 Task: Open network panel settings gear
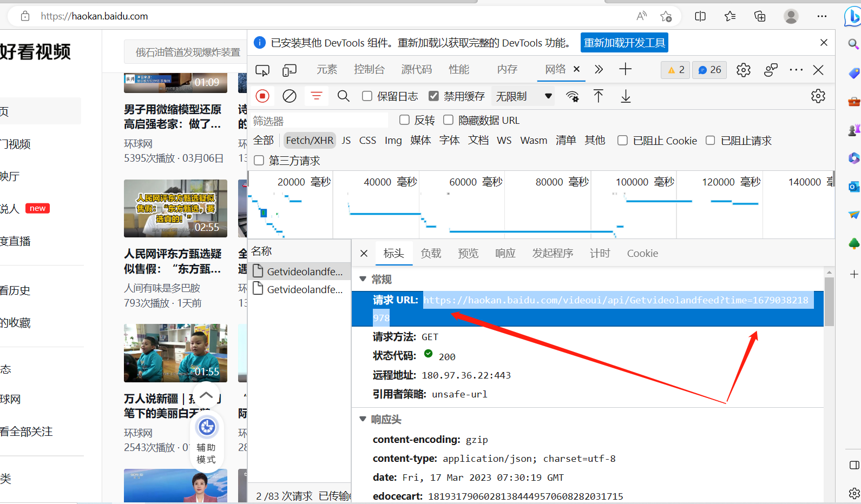coord(818,96)
